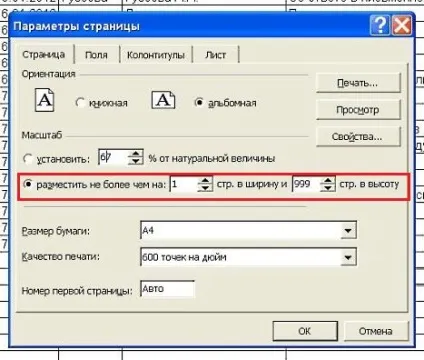Decrease pages tall value with down arrow
Image resolution: width=424 pixels, height=360 pixels.
(328, 188)
